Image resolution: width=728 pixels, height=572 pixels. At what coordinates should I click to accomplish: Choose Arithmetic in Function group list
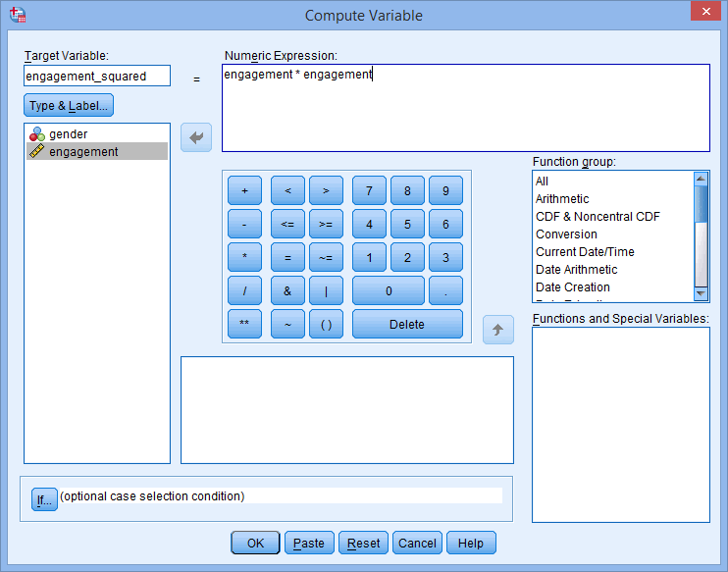coord(562,199)
